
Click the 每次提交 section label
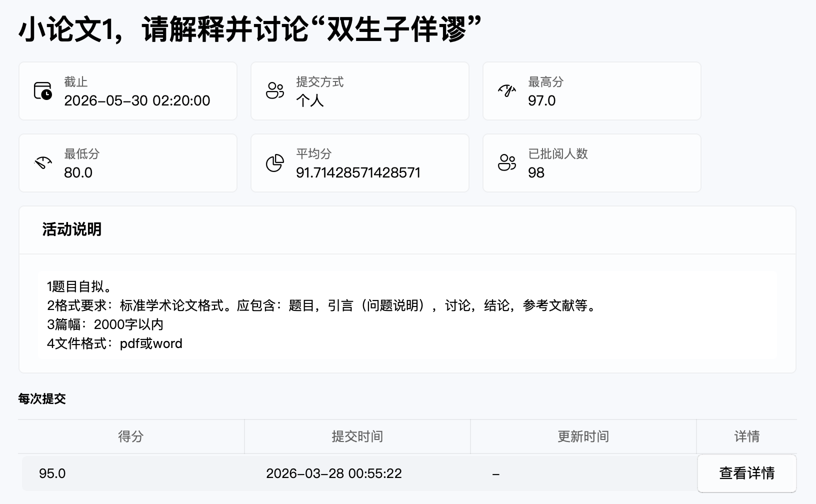pyautogui.click(x=42, y=398)
